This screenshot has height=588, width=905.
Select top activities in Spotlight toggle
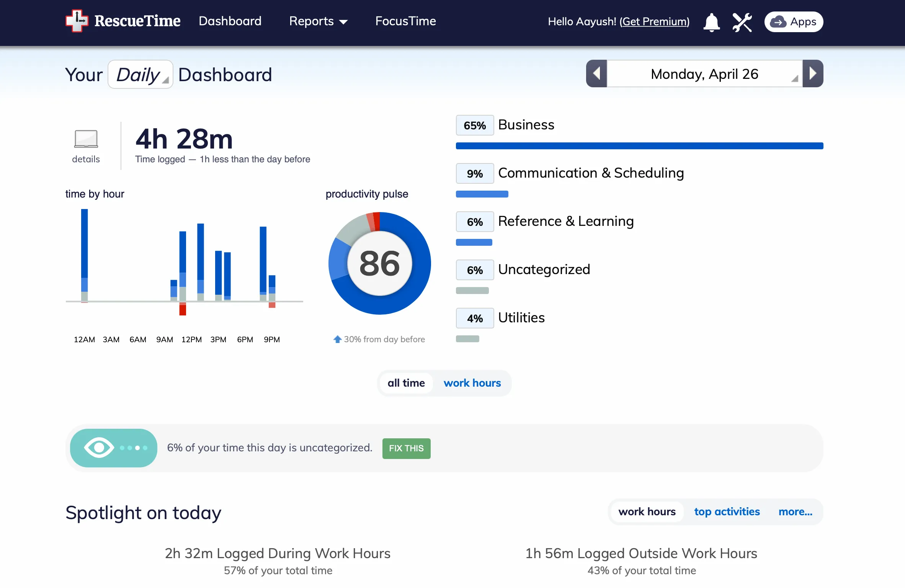727,511
